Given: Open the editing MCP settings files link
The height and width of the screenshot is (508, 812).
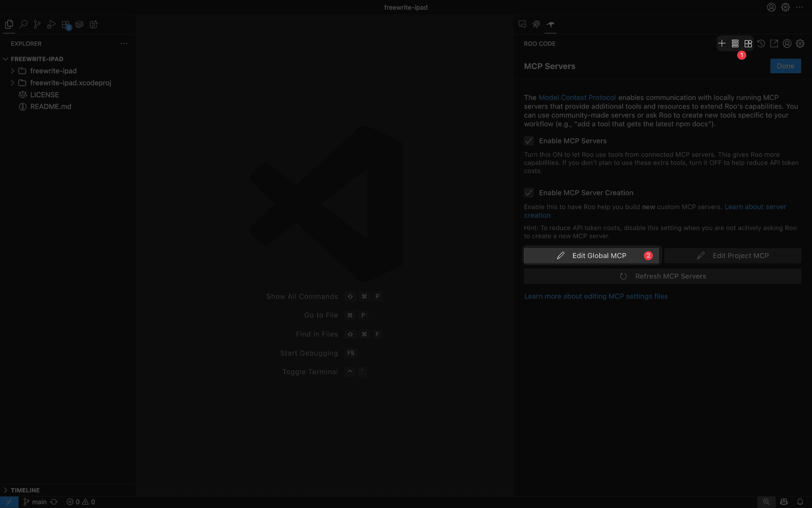Looking at the screenshot, I should click(596, 296).
